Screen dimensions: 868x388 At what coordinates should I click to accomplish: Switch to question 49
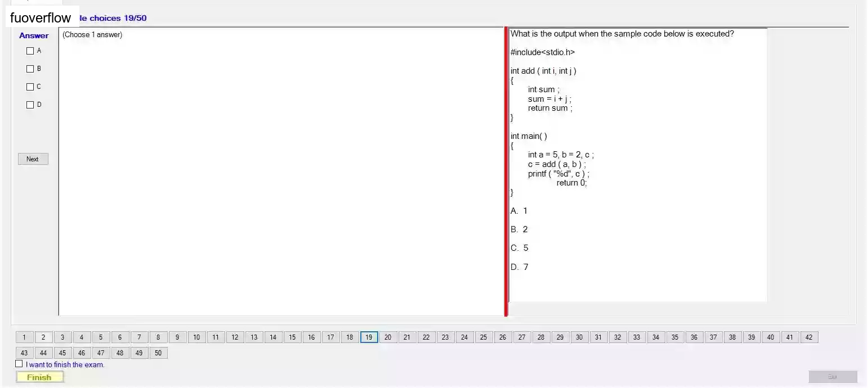coord(139,353)
